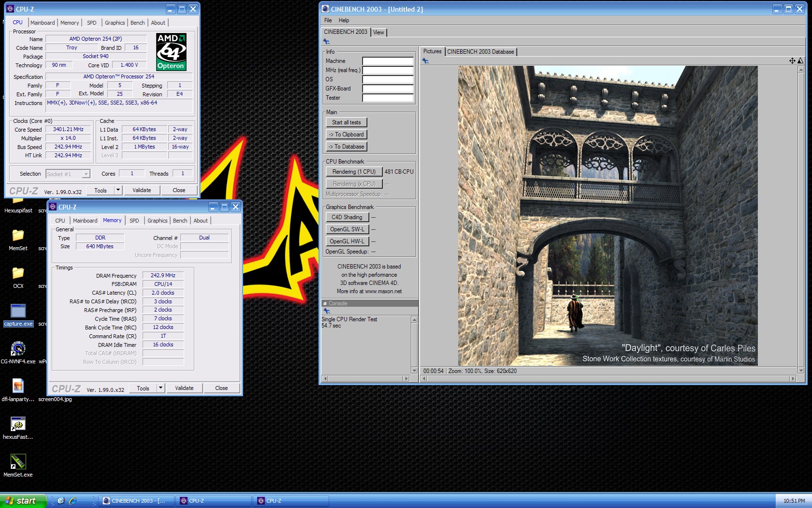Select the dfi-lanparty desktop file icon
812x508 pixels.
18,390
